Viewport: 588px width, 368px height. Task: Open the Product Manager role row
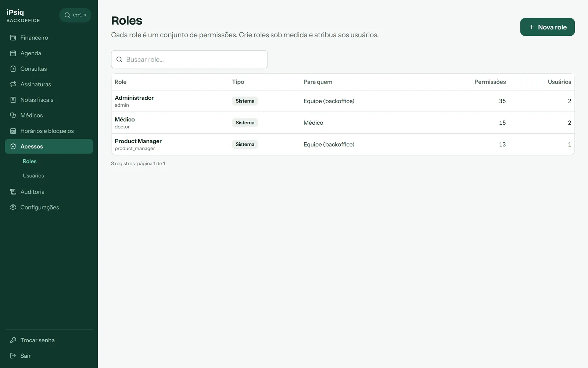(343, 144)
